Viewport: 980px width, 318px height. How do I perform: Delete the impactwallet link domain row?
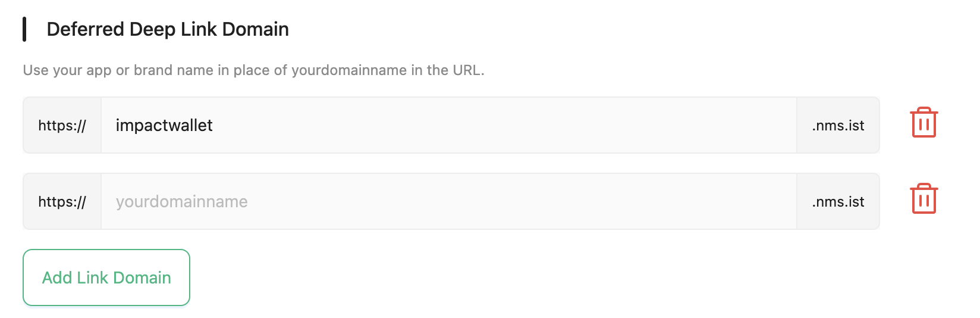(924, 123)
